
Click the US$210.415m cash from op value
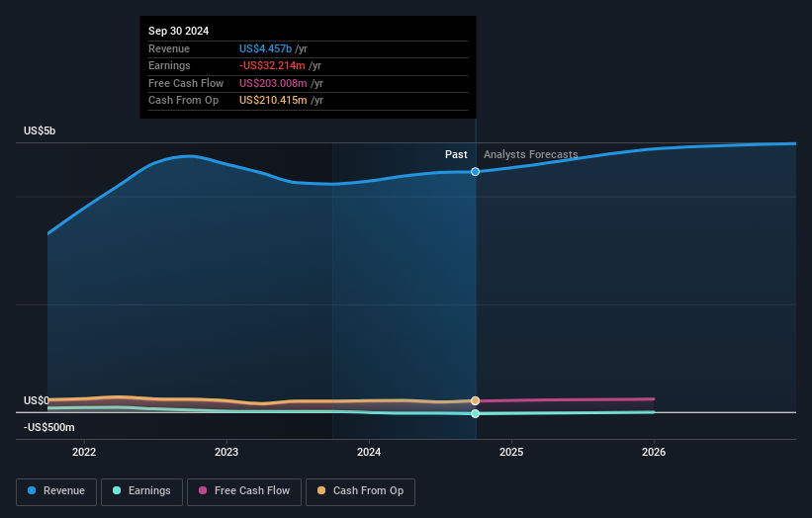click(273, 101)
